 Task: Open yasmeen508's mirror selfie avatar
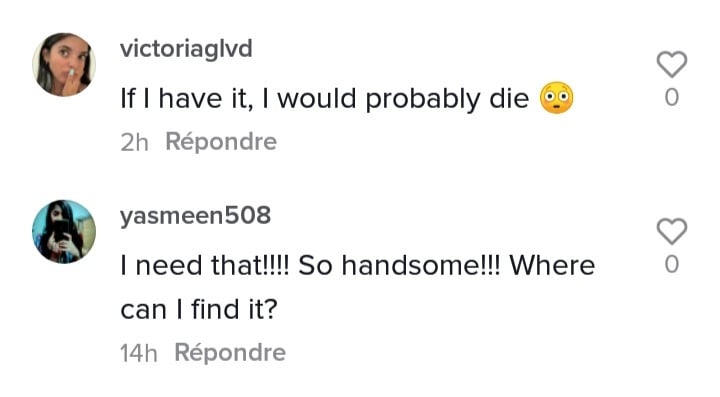[x=64, y=231]
